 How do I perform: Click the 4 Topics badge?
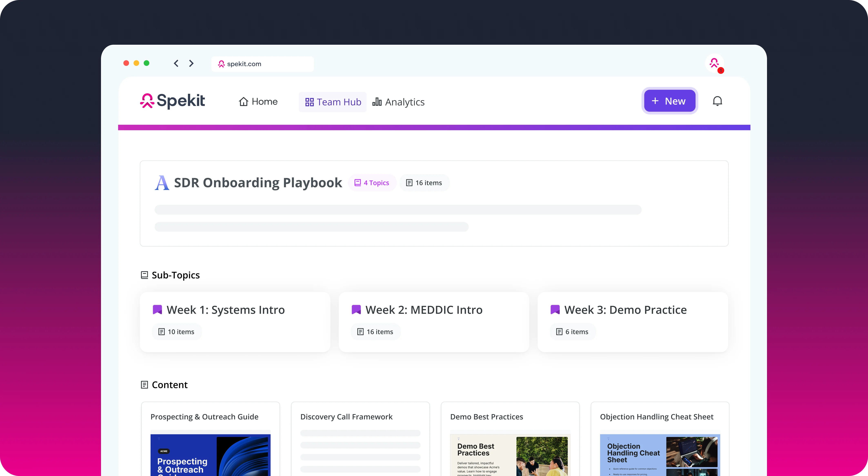372,183
